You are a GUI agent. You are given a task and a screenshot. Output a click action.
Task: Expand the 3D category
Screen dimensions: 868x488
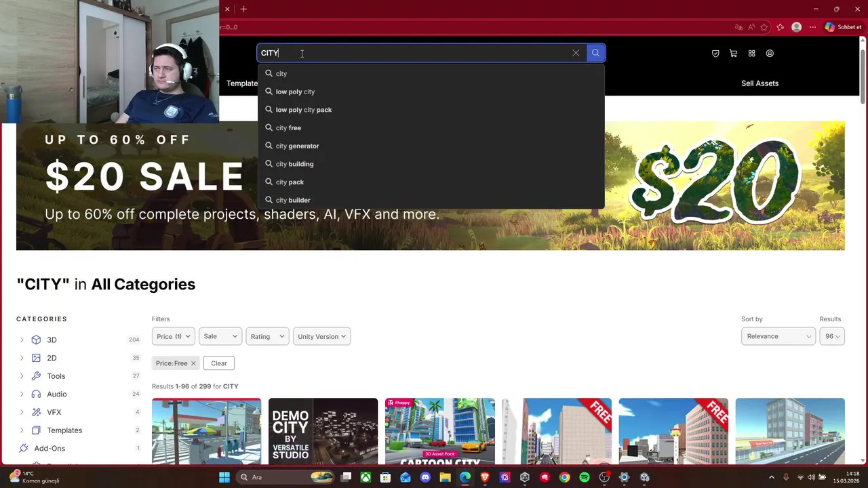[x=22, y=340]
